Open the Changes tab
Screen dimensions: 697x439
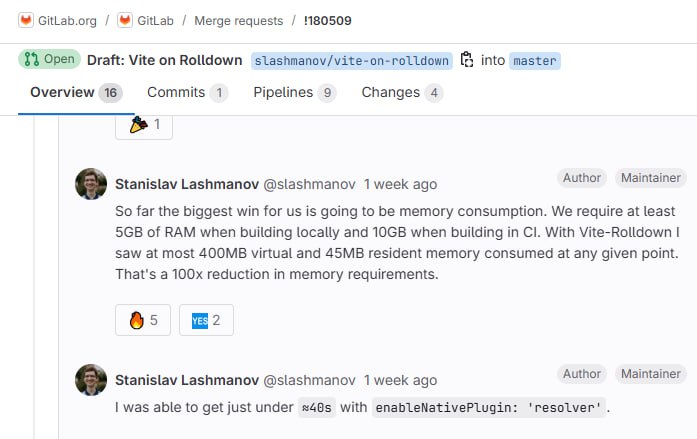tap(402, 92)
